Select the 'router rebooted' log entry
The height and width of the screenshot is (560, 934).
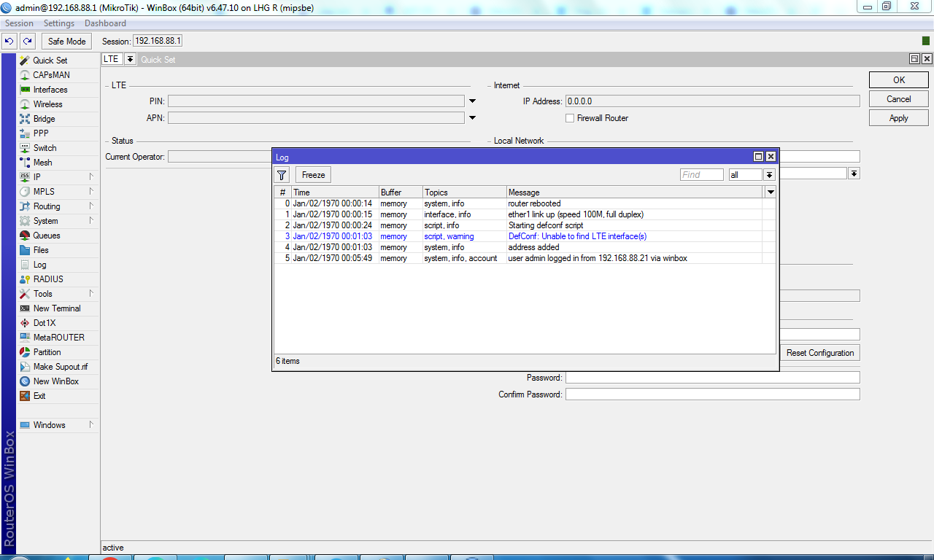[x=525, y=204]
